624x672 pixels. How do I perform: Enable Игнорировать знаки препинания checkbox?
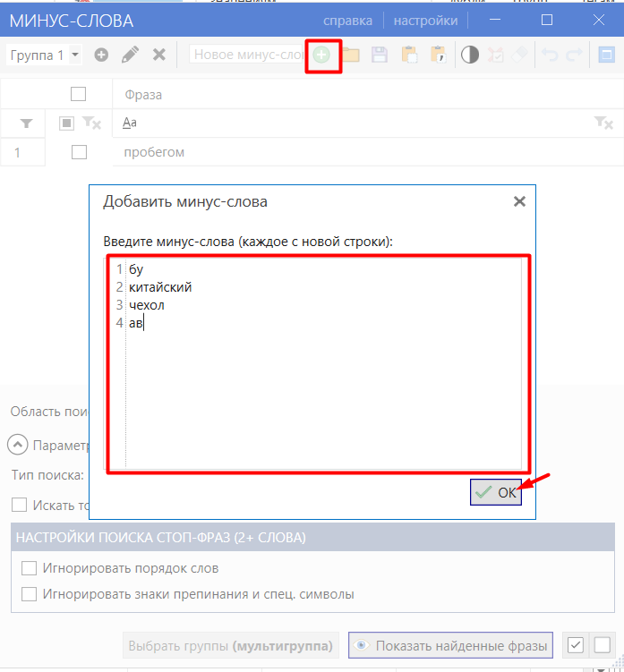click(x=29, y=594)
